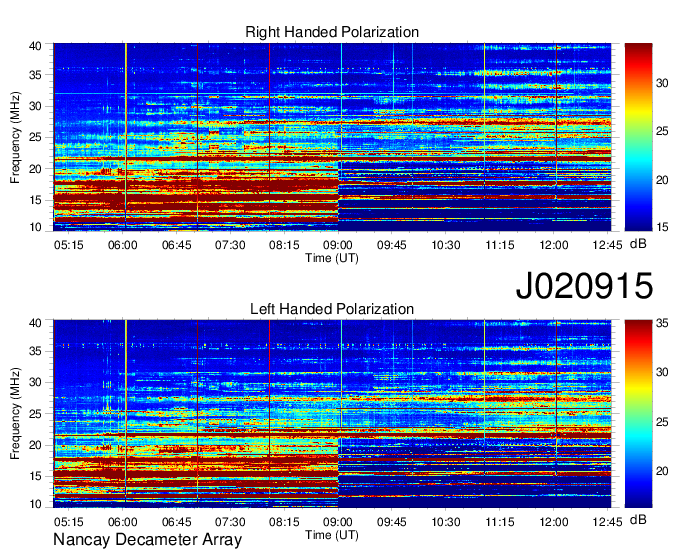This screenshot has width=680, height=552.
Task: Click the 25 MHz tick of Left Handed plot
Action: (x=36, y=414)
